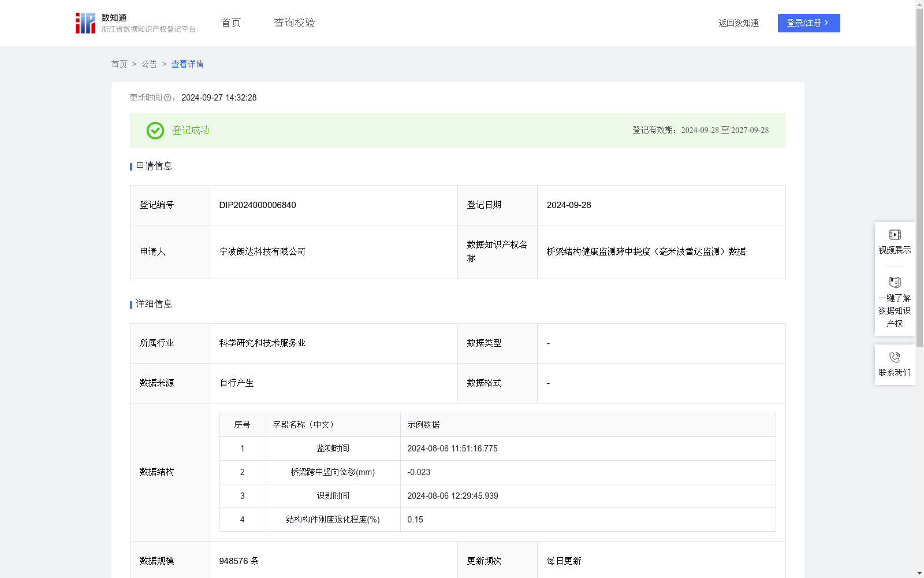Click data scale value 948576 条
924x578 pixels.
click(x=239, y=561)
